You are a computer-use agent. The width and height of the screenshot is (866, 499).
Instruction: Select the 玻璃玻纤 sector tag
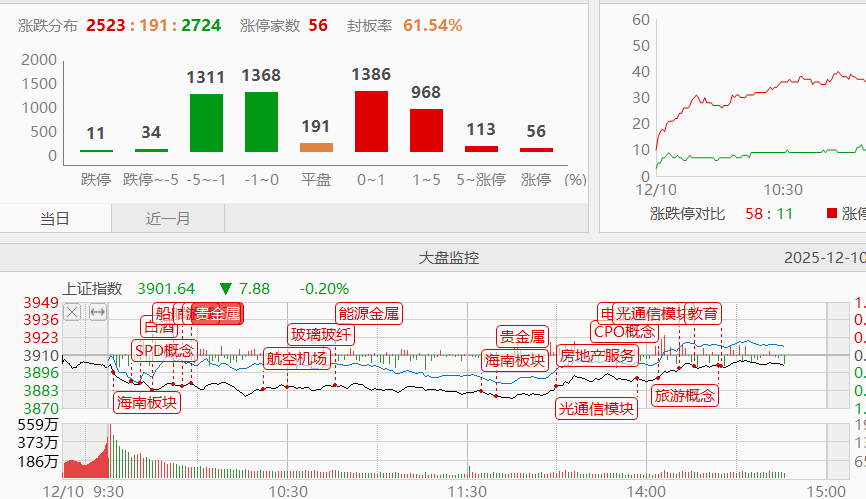321,334
